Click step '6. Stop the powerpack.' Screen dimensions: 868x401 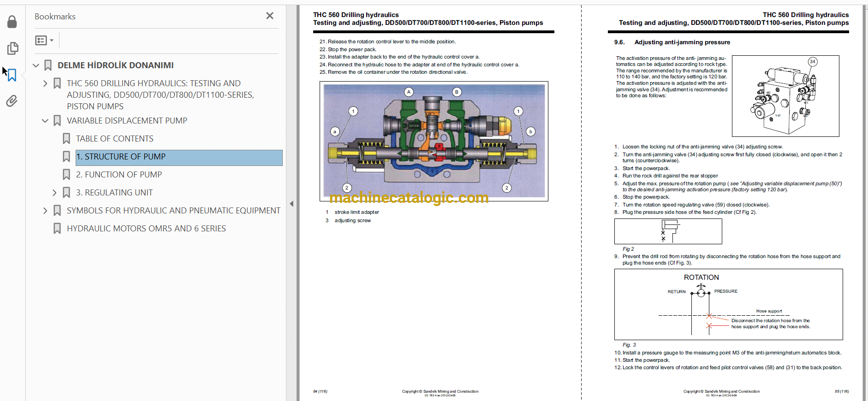tap(642, 197)
